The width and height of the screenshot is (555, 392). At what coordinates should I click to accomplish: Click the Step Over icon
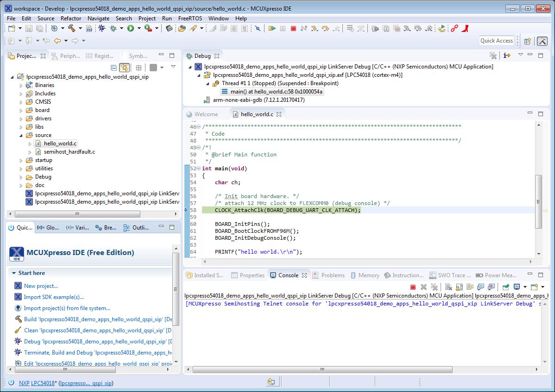pyautogui.click(x=325, y=29)
